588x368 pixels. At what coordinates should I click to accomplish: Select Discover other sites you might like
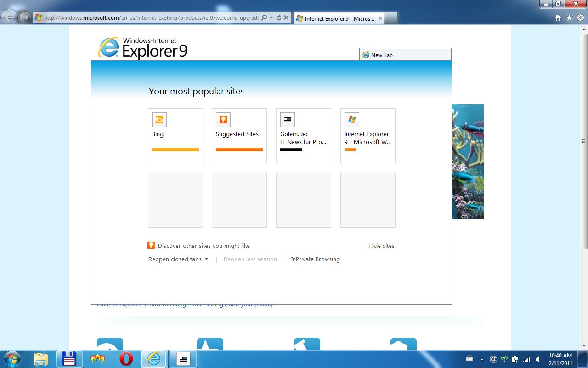coord(204,246)
